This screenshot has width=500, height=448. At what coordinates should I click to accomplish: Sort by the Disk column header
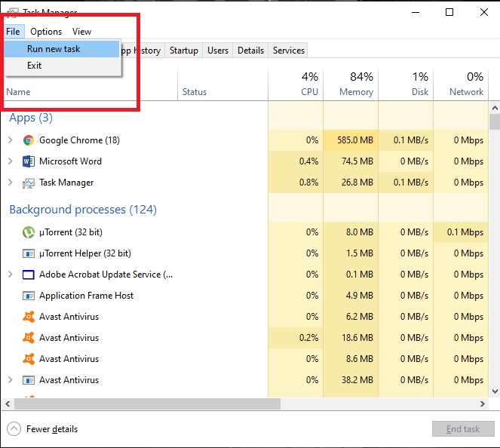coord(406,84)
